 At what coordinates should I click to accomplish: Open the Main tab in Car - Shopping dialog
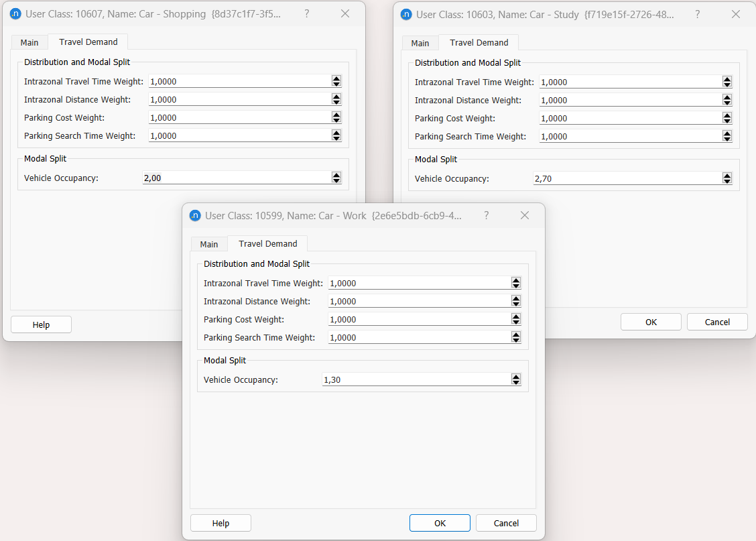click(29, 42)
